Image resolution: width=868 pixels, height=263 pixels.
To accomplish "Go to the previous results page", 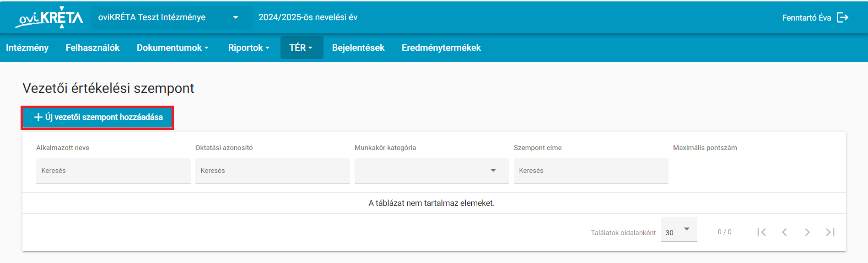I will 784,232.
